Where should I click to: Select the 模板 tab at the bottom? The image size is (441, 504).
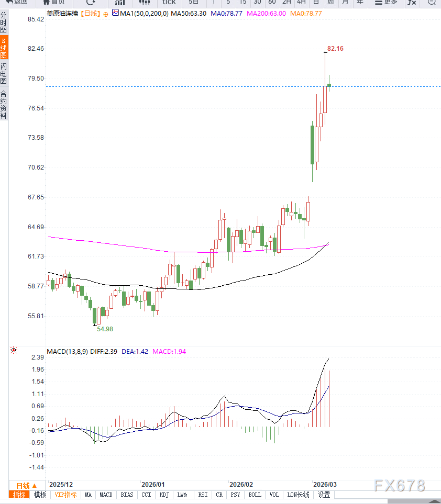(40, 495)
